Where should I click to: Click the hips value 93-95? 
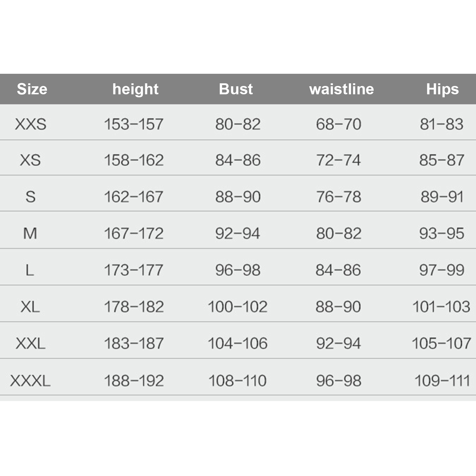pos(441,233)
